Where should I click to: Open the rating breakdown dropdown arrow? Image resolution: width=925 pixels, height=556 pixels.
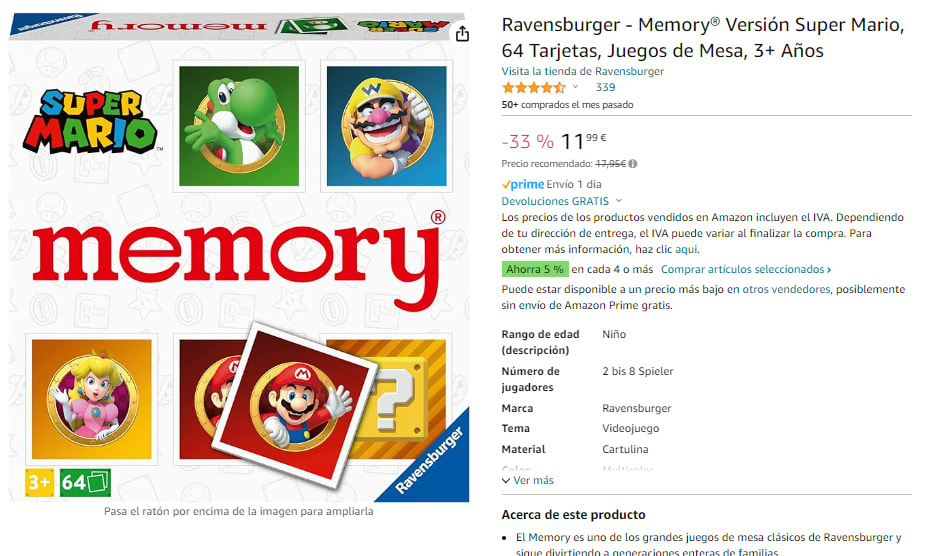coord(576,87)
